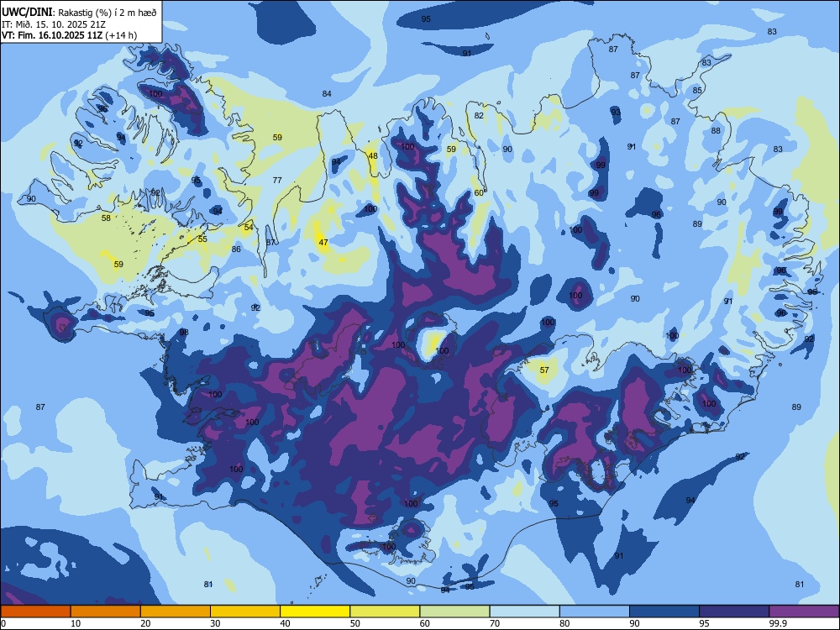Click the humidity value '86' on the map
The width and height of the screenshot is (840, 630).
236,249
